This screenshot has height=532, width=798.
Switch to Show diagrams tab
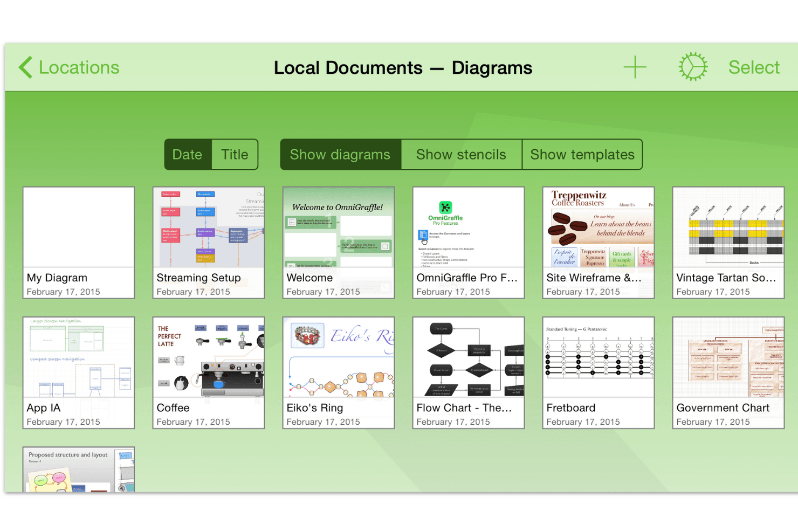click(340, 155)
